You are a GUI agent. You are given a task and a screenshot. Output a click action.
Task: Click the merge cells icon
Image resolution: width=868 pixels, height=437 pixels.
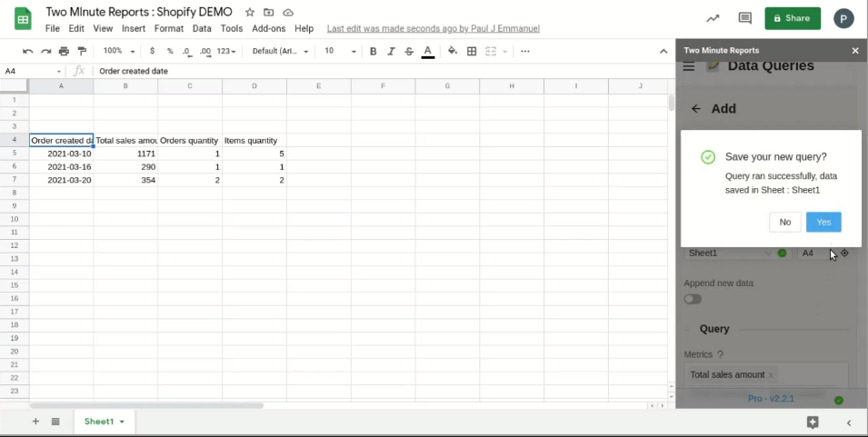pyautogui.click(x=491, y=51)
